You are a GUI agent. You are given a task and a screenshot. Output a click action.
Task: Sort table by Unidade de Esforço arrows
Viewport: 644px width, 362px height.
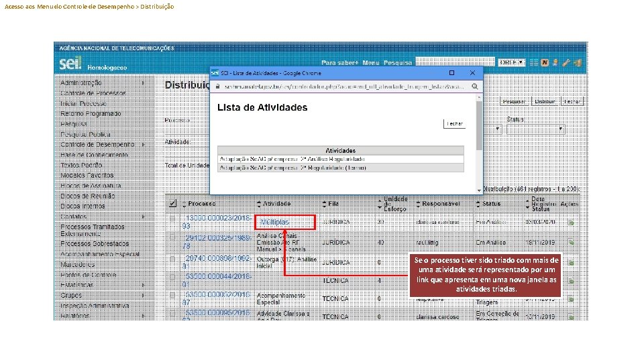click(380, 204)
